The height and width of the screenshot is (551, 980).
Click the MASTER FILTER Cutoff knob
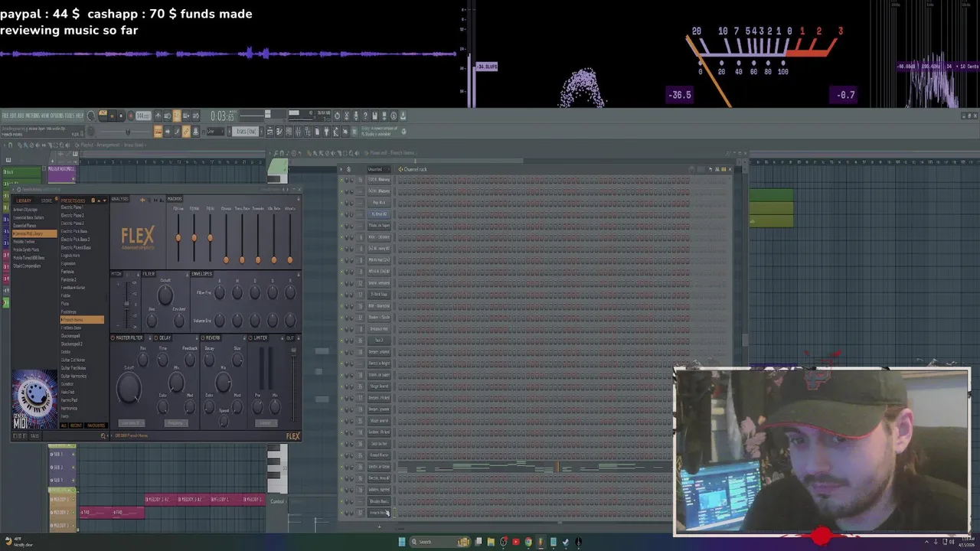pyautogui.click(x=129, y=387)
